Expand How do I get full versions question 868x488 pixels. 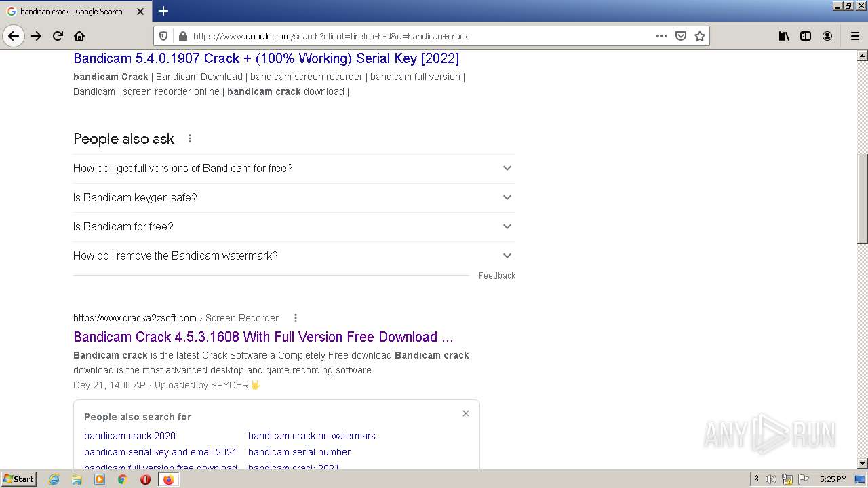pos(294,168)
